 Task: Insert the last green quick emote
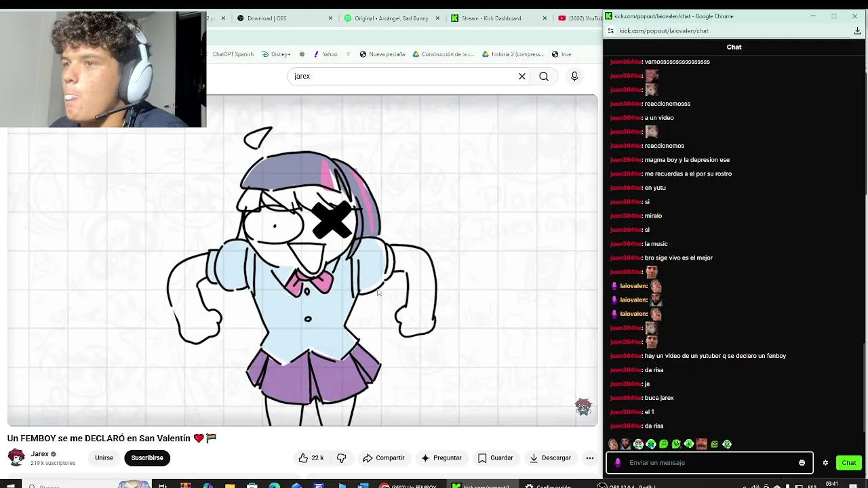(x=727, y=444)
